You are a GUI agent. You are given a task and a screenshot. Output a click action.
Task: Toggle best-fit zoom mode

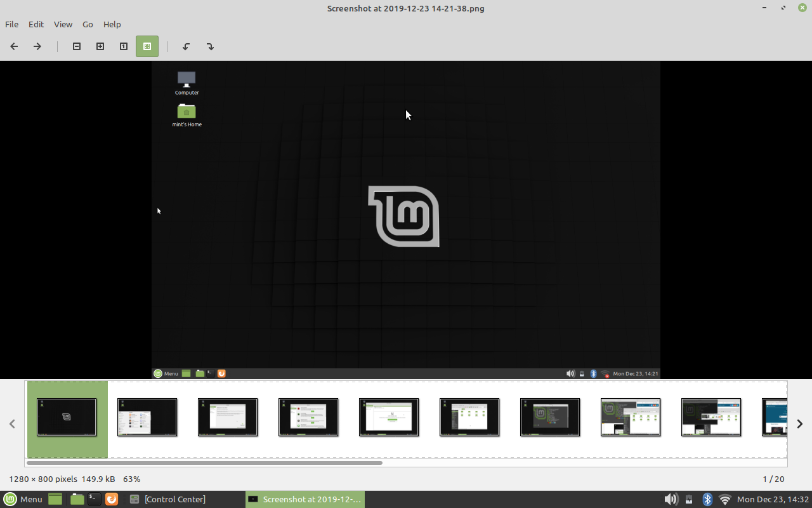147,46
